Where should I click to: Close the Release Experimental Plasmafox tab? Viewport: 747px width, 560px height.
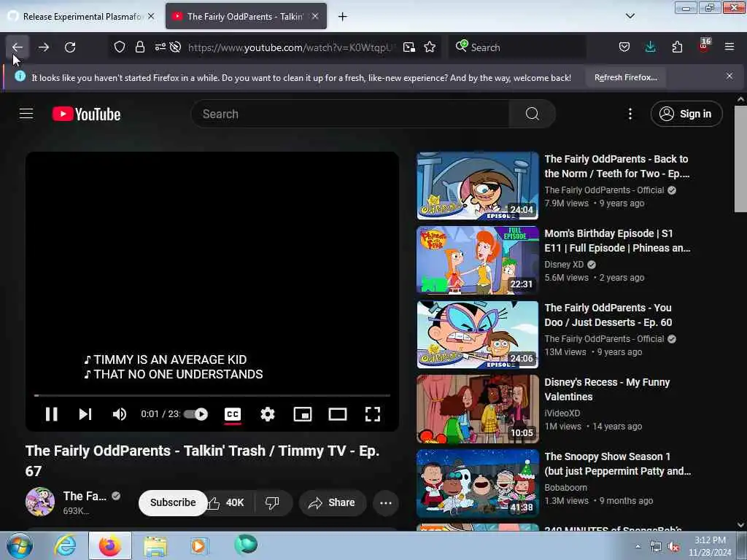tap(151, 16)
